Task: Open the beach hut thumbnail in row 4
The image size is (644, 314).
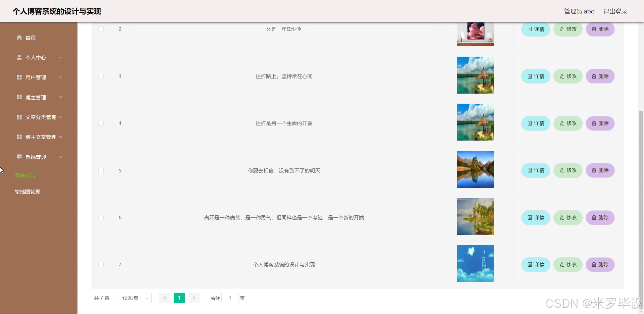Action: [x=475, y=122]
